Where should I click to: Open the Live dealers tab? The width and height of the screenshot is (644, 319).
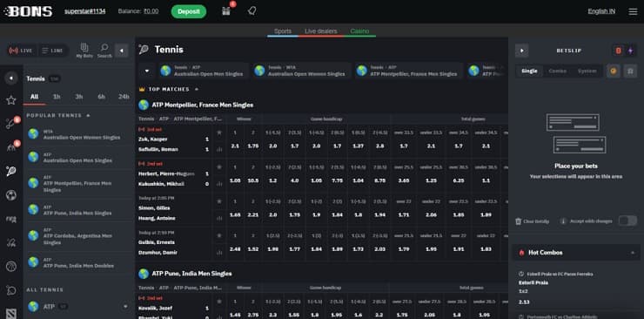321,31
